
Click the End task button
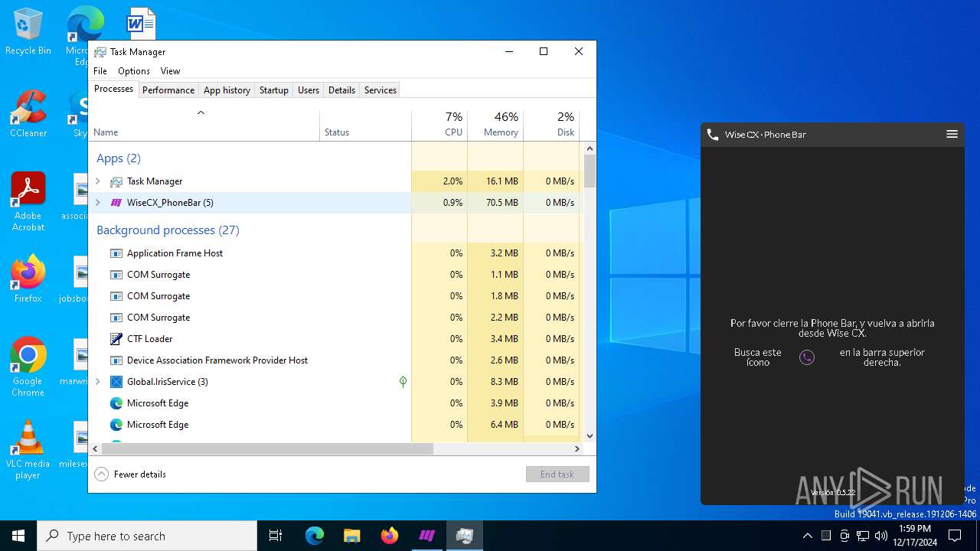557,474
